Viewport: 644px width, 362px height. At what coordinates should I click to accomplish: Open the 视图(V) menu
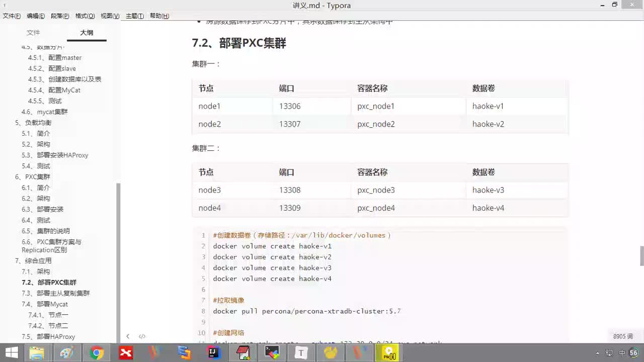(110, 16)
